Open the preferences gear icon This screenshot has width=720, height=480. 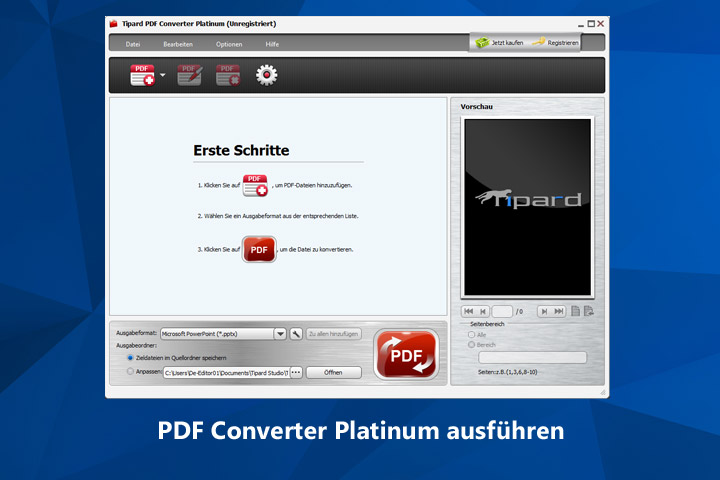point(267,75)
